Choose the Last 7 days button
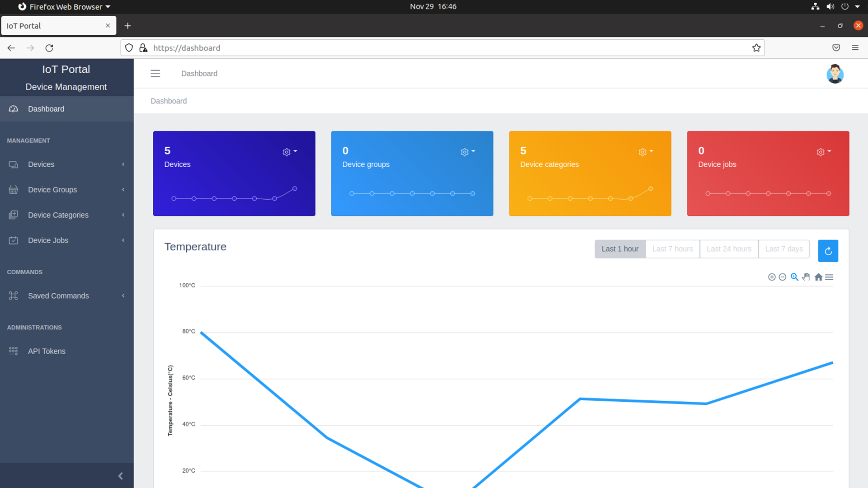Screen dimensions: 868x488 783,249
